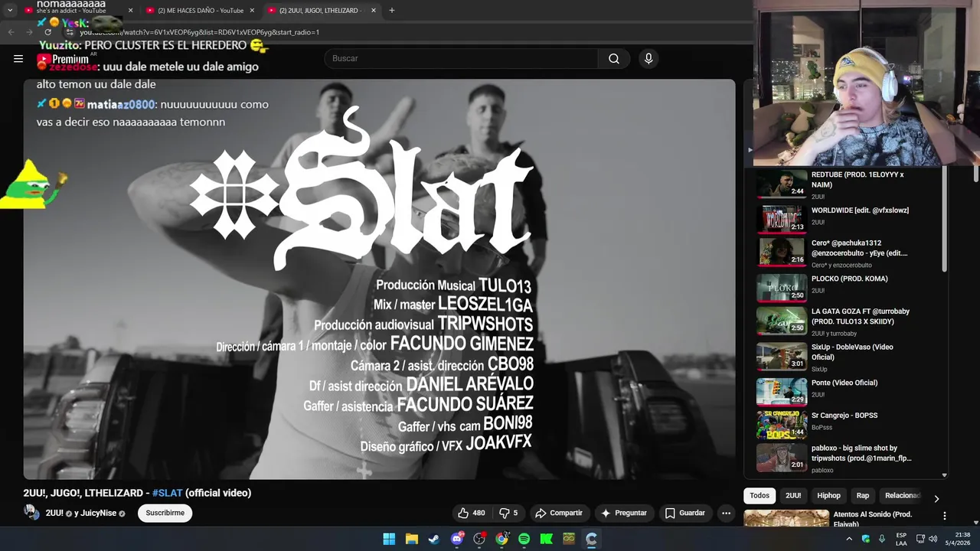
Task: View site information icon in address bar
Action: point(70,32)
